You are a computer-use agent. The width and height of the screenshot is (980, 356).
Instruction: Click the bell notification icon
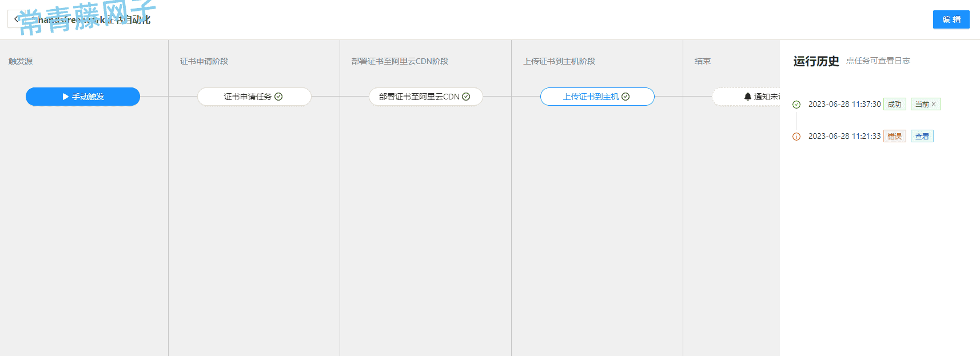747,97
